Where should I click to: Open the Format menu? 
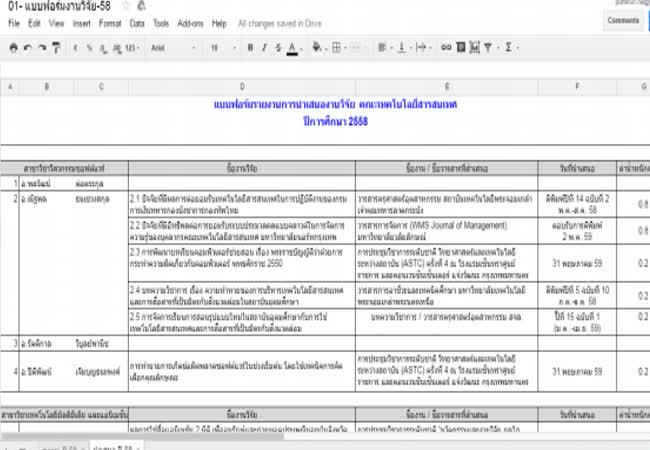[x=110, y=23]
